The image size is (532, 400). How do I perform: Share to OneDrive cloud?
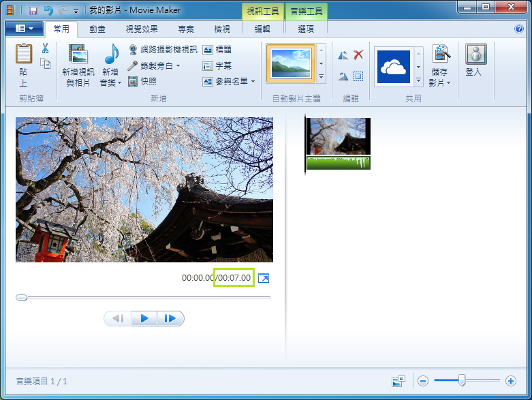pos(394,67)
